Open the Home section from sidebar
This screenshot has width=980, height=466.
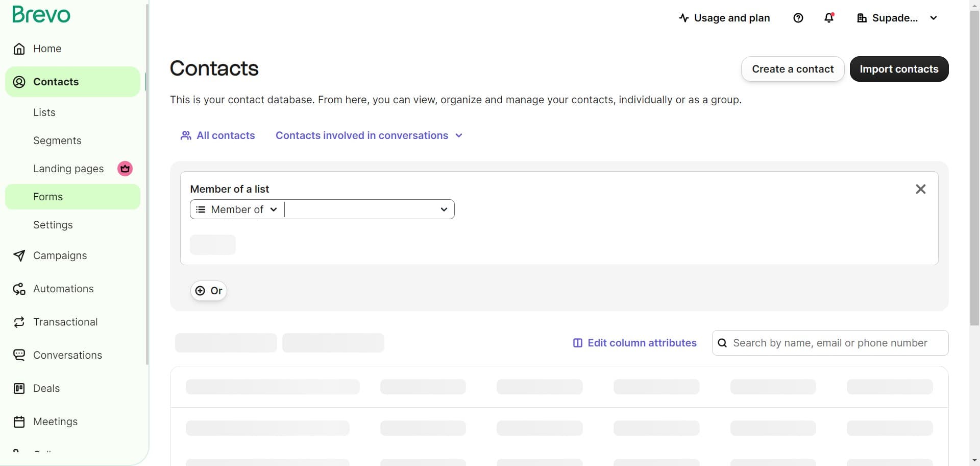(46, 48)
